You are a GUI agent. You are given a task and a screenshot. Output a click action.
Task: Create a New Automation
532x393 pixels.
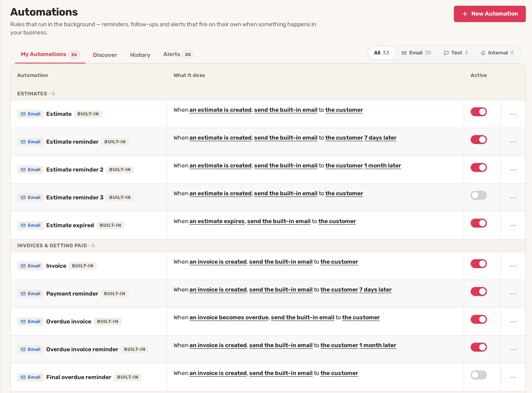(x=489, y=14)
